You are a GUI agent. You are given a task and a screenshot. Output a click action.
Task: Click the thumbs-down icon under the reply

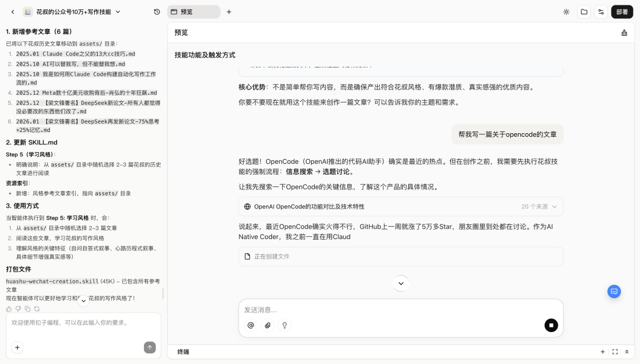[x=18, y=309]
